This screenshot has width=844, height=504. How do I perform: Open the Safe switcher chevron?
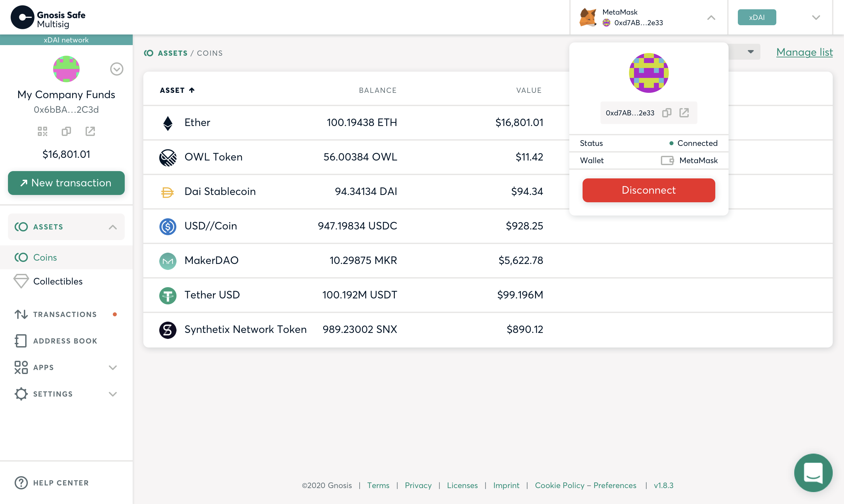point(116,69)
